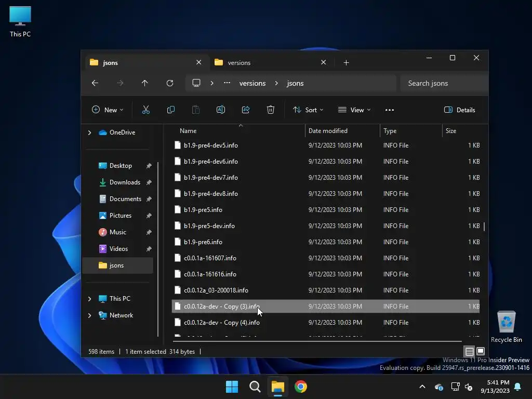Select file b1.9-pre6.info
The image size is (532, 399).
click(326, 242)
